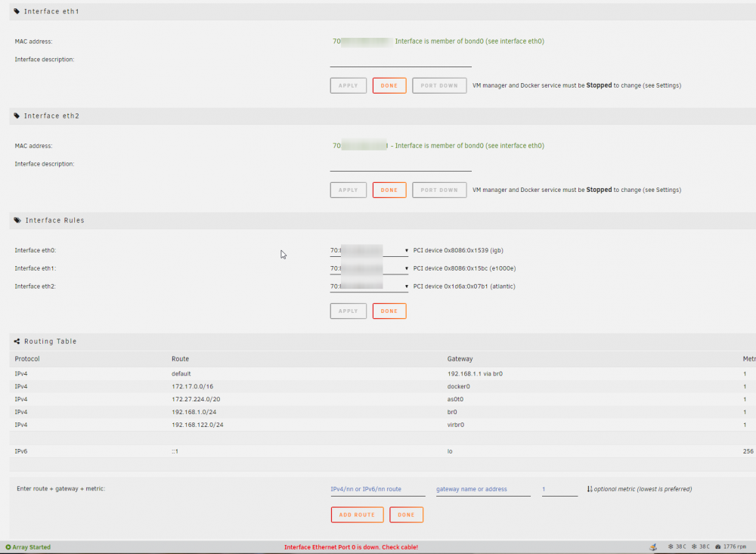Click the virbr0 gateway entry
Image resolution: width=756 pixels, height=554 pixels.
tap(456, 425)
